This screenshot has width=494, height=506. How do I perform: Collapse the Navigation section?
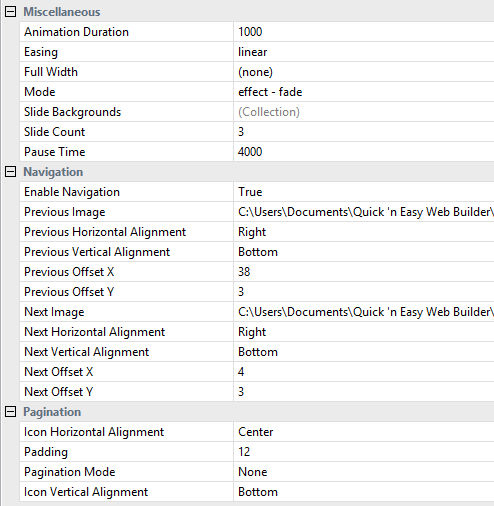point(10,172)
